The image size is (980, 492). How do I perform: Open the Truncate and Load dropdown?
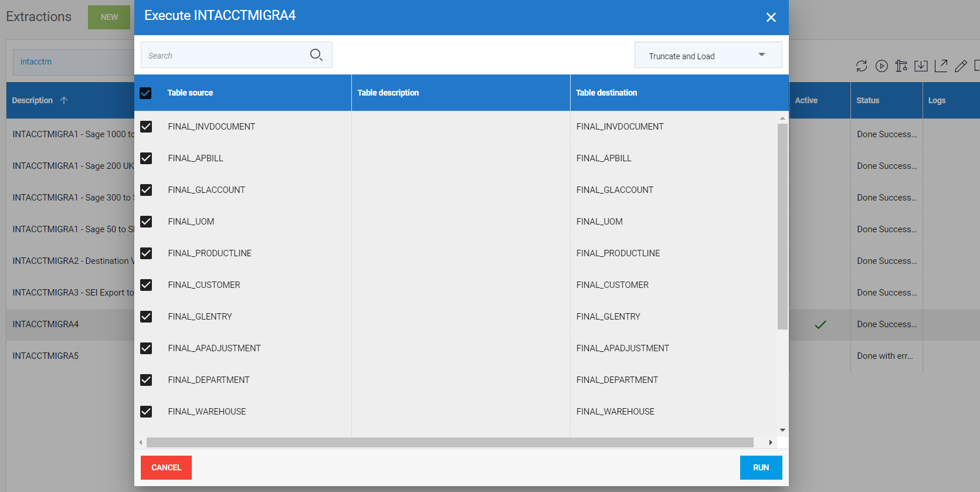(x=708, y=56)
